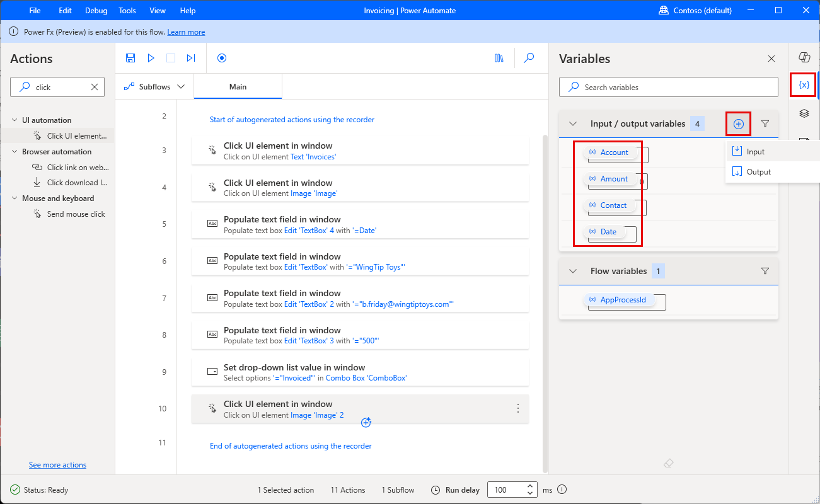Run the flow with the play icon
This screenshot has width=820, height=504.
151,58
